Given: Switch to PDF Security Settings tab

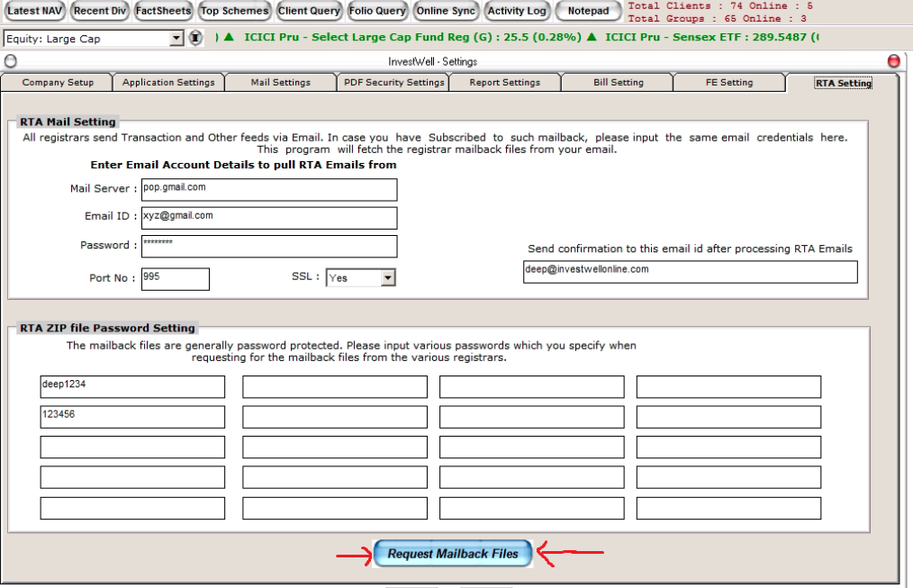Looking at the screenshot, I should [393, 83].
